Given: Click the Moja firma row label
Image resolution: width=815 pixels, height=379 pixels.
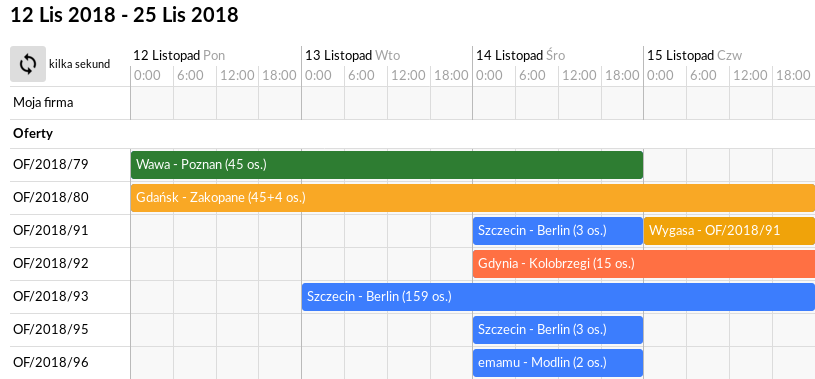Looking at the screenshot, I should [x=43, y=103].
